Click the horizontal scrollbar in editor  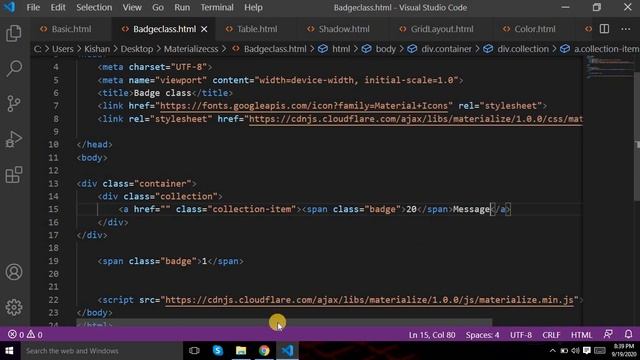point(284,322)
